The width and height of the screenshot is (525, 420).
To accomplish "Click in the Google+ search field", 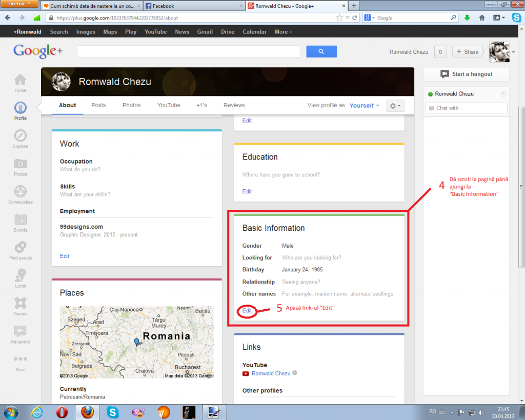I will point(189,52).
